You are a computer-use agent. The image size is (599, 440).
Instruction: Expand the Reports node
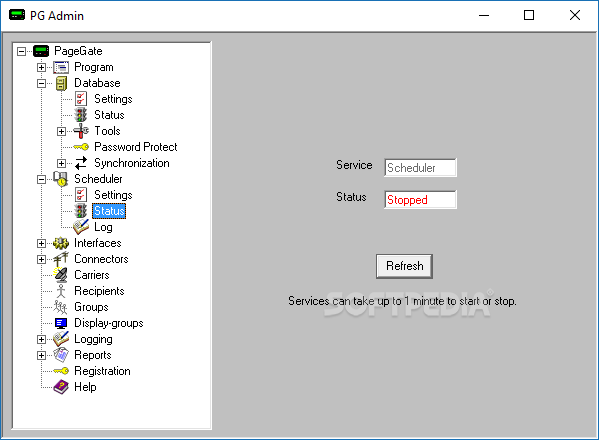[41, 355]
